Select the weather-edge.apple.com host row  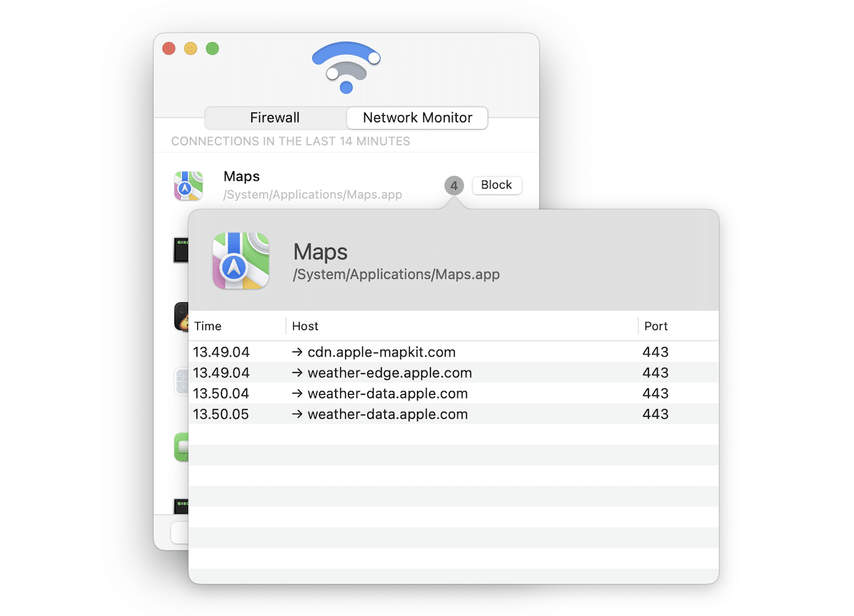[x=454, y=373]
